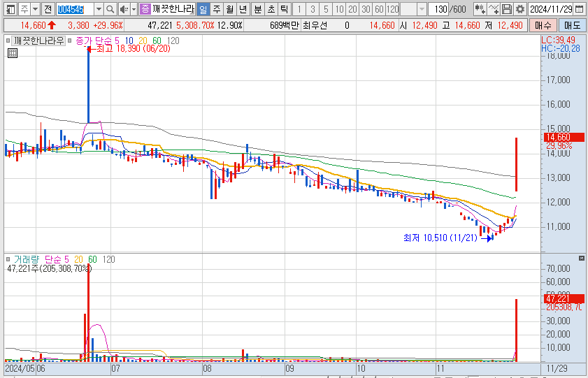Click the 매수 buy button
Viewport: 588px width, 378px height.
click(x=543, y=25)
